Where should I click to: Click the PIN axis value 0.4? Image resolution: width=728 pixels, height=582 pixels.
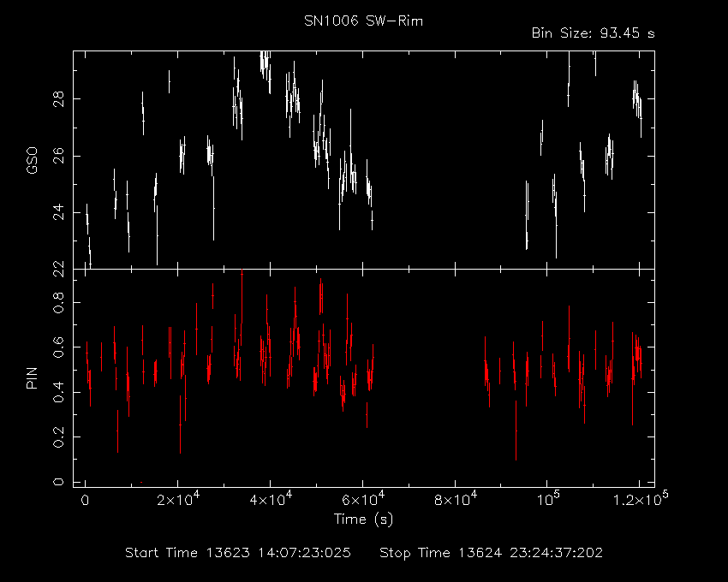(x=58, y=392)
